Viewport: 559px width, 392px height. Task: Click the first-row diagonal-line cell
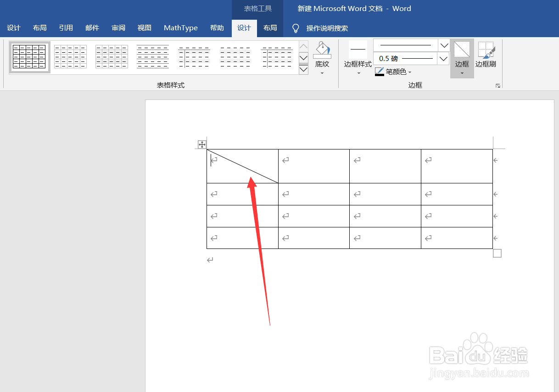tap(242, 166)
